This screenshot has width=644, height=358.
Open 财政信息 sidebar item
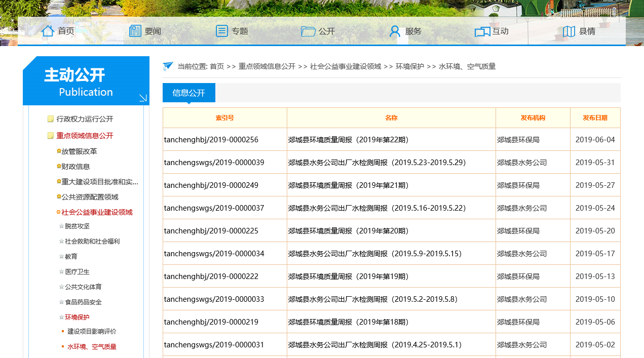click(x=75, y=167)
